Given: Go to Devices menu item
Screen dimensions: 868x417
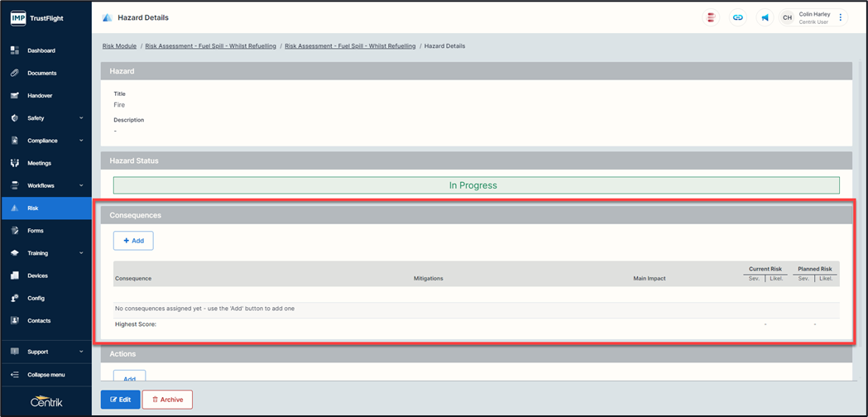Looking at the screenshot, I should pos(37,276).
